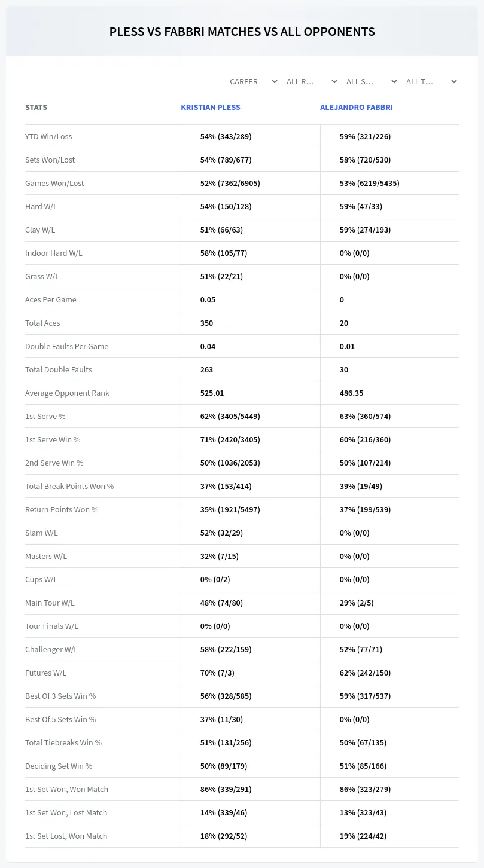Open the ALL S... filter dropdown
Viewport: 484px width, 868px height.
(372, 81)
